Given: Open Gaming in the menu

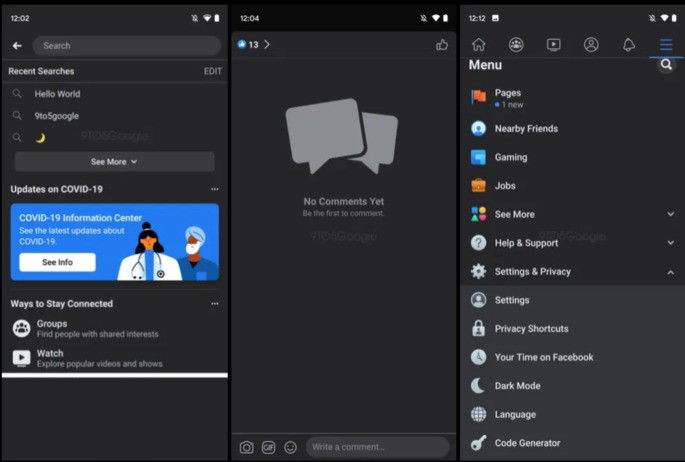Looking at the screenshot, I should 572,157.
